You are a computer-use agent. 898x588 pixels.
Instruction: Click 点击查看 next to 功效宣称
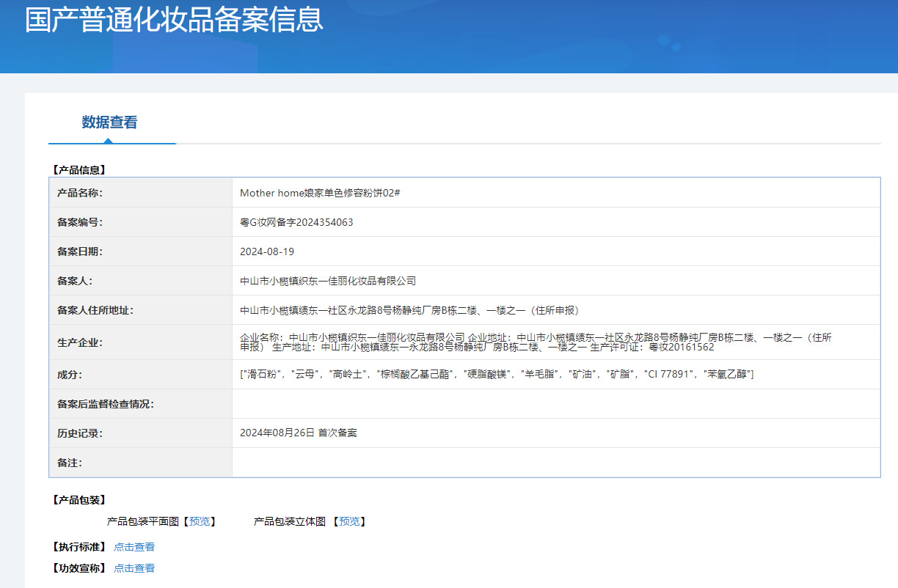click(x=134, y=568)
